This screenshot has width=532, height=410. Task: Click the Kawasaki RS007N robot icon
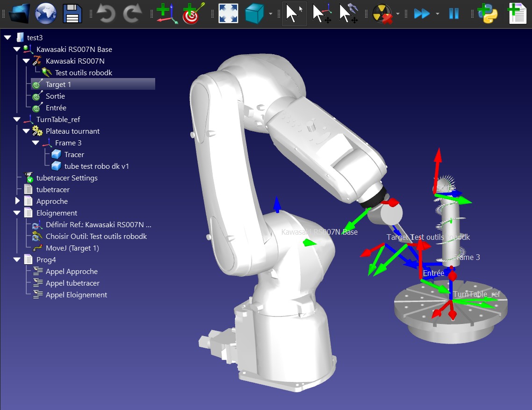click(x=36, y=61)
